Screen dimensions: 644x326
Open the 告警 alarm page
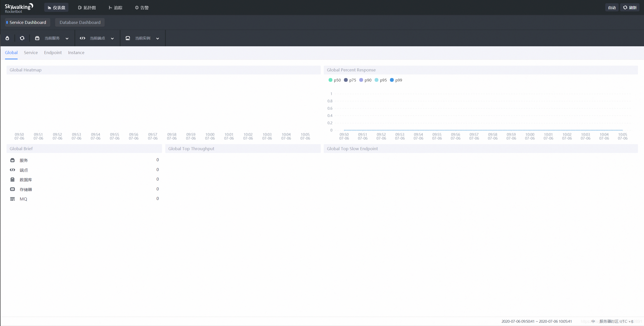pyautogui.click(x=142, y=8)
